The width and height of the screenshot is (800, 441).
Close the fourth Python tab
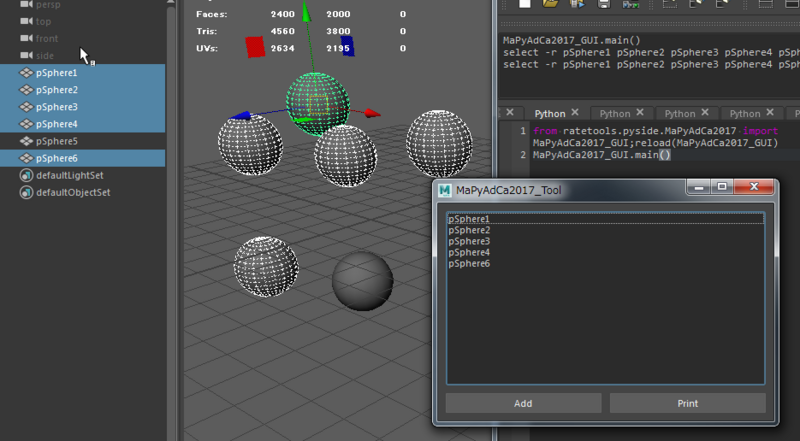tap(770, 112)
